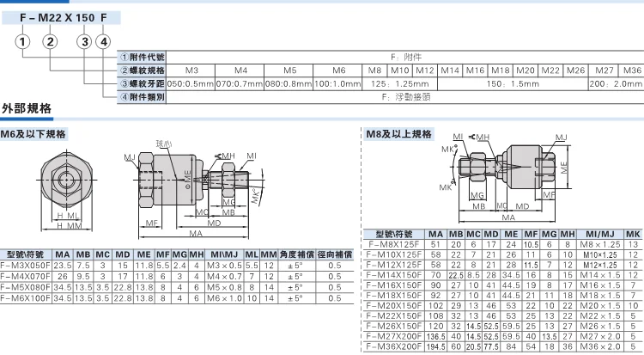Select the ③螺紋牙距 row label

142,84
